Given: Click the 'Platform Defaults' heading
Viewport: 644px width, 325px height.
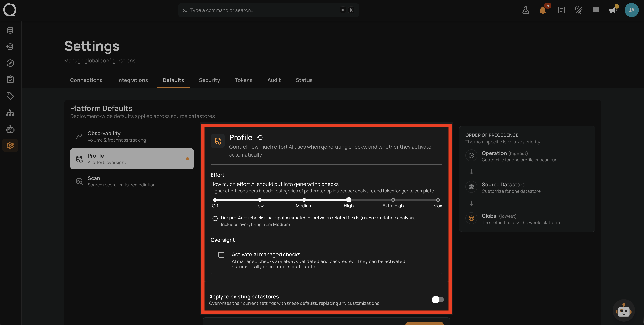Looking at the screenshot, I should (101, 108).
